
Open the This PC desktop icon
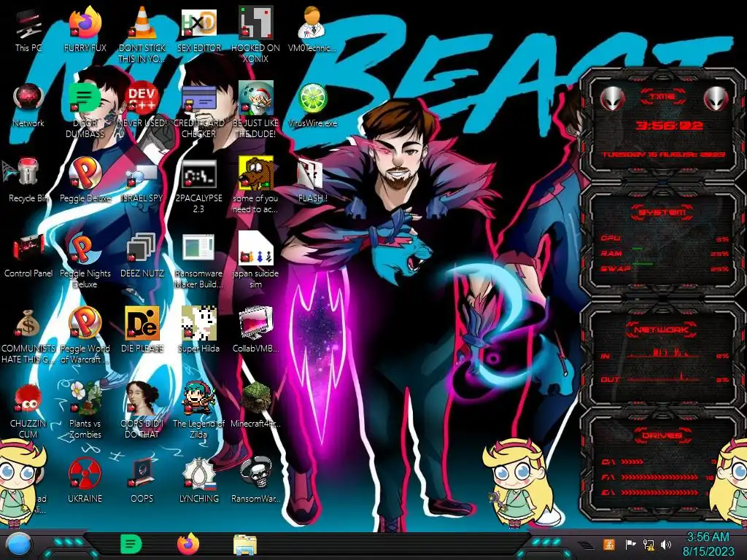[x=28, y=31]
